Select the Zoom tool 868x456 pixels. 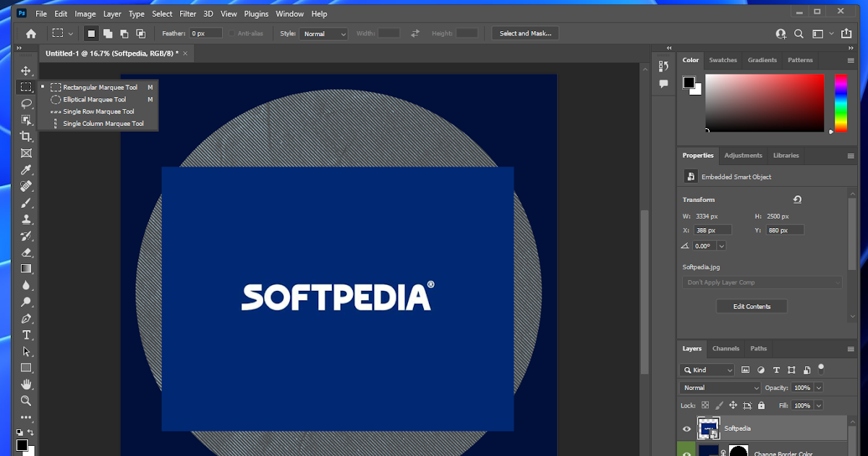pyautogui.click(x=26, y=400)
